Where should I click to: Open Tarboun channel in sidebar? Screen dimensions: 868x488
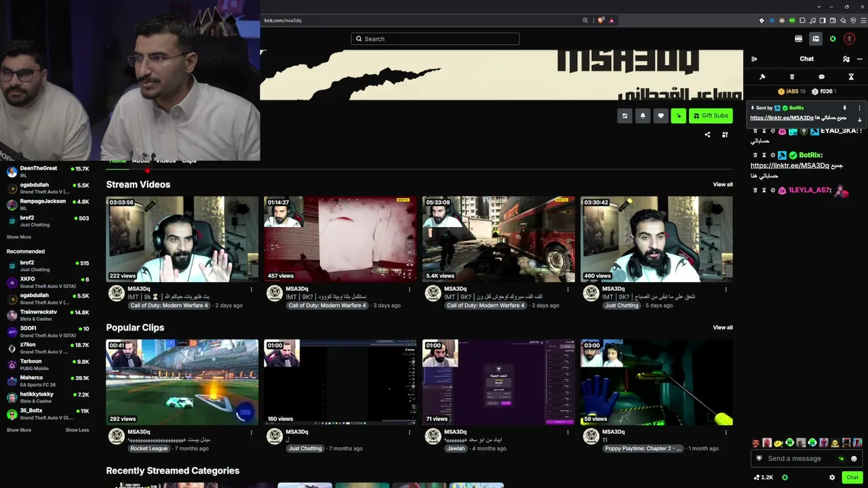(47, 365)
